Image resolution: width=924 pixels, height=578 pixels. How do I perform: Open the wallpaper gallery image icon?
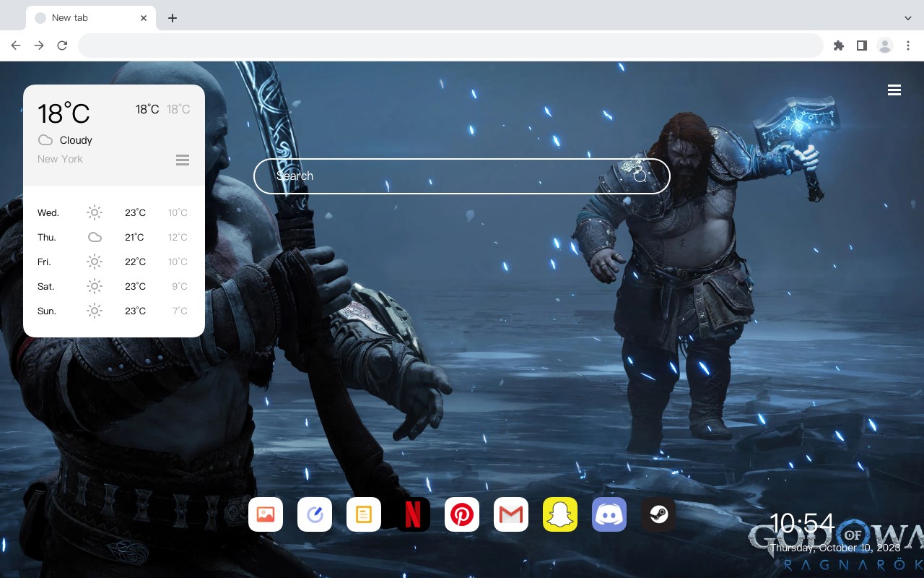pyautogui.click(x=266, y=514)
